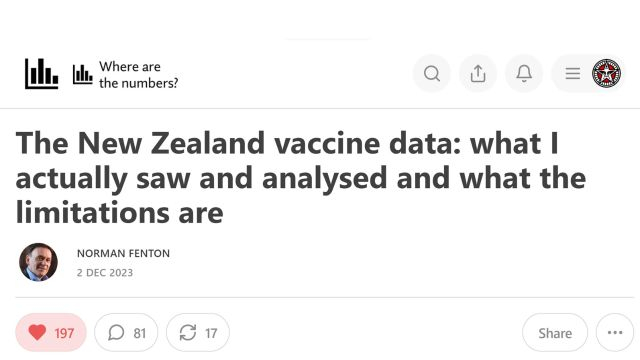Image resolution: width=640 pixels, height=360 pixels.
Task: Click the article headline about New Zealand data
Action: pos(301,178)
